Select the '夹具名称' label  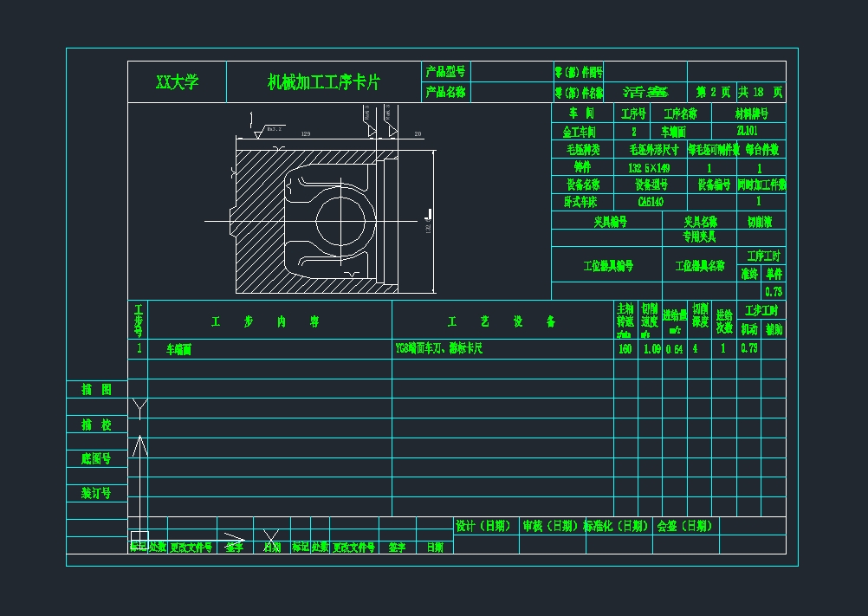click(700, 222)
